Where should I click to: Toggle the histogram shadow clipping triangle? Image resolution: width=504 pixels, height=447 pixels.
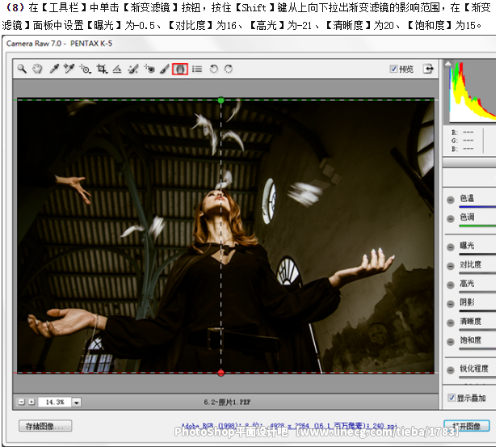tap(447, 64)
